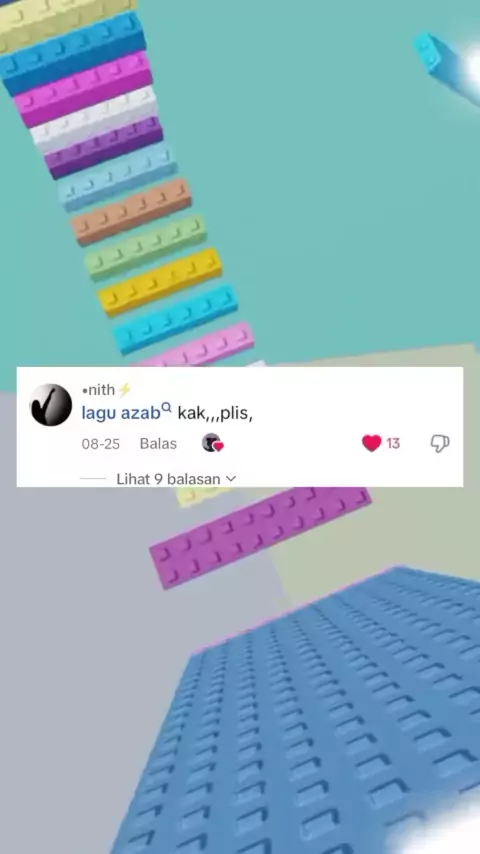480x854 pixels.
Task: Tap the lightning bolt next to nith
Action: 124,389
